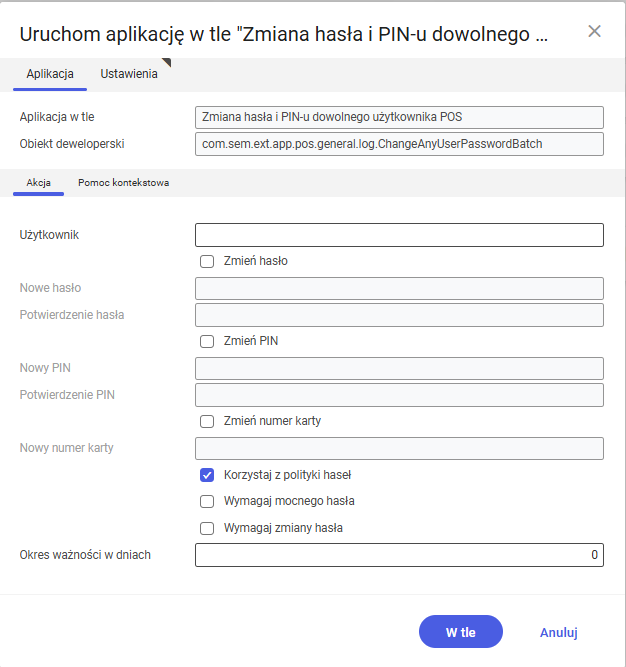Run the job with W tle button

461,632
